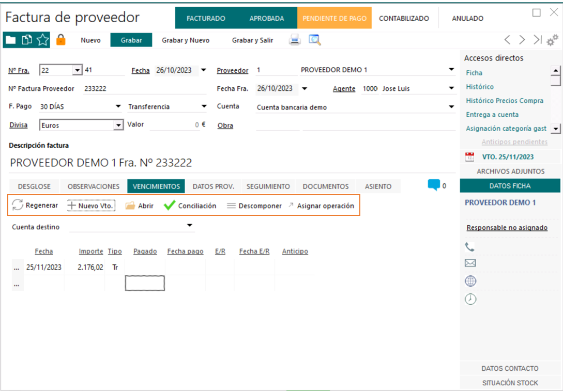Click Grabar y Salir
This screenshot has width=563, height=392.
click(252, 40)
